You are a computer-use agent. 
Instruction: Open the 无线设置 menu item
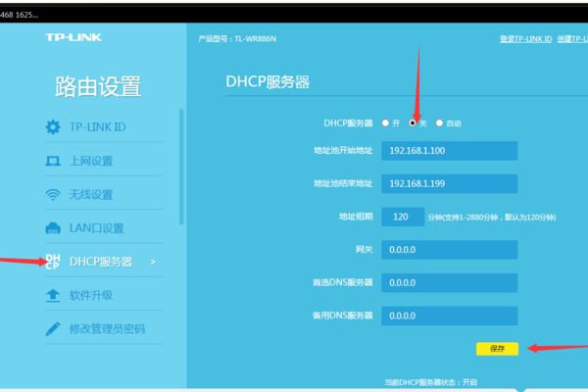pyautogui.click(x=91, y=194)
